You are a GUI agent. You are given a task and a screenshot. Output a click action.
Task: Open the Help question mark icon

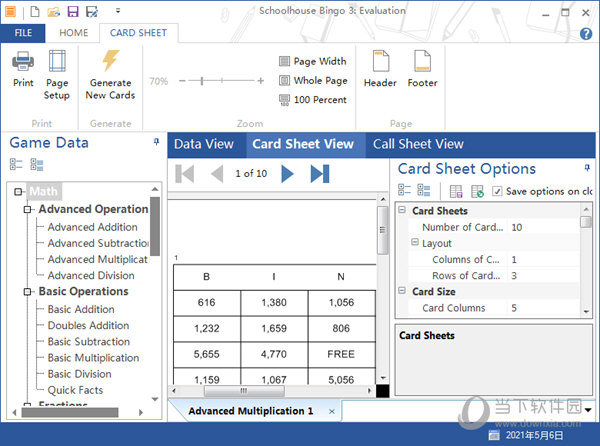tap(586, 34)
